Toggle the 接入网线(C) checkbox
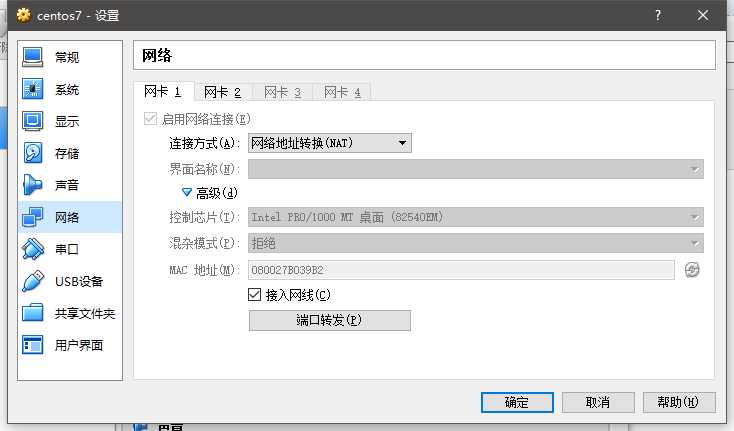The image size is (734, 431). (254, 294)
